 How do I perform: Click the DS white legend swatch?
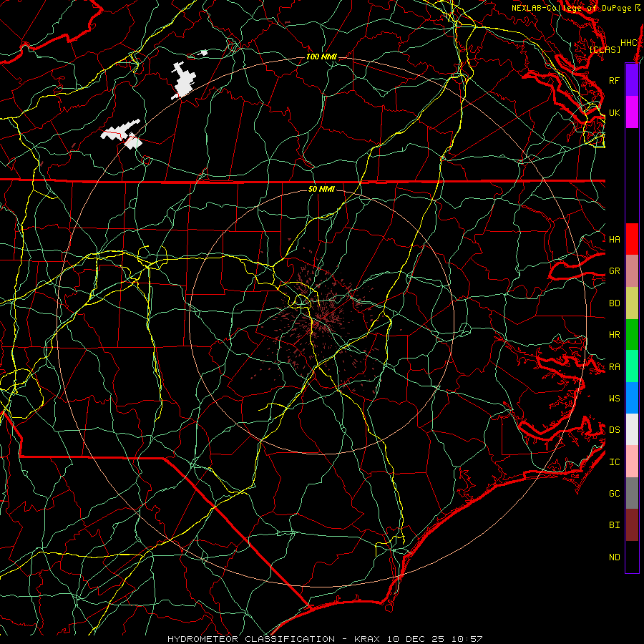click(632, 429)
